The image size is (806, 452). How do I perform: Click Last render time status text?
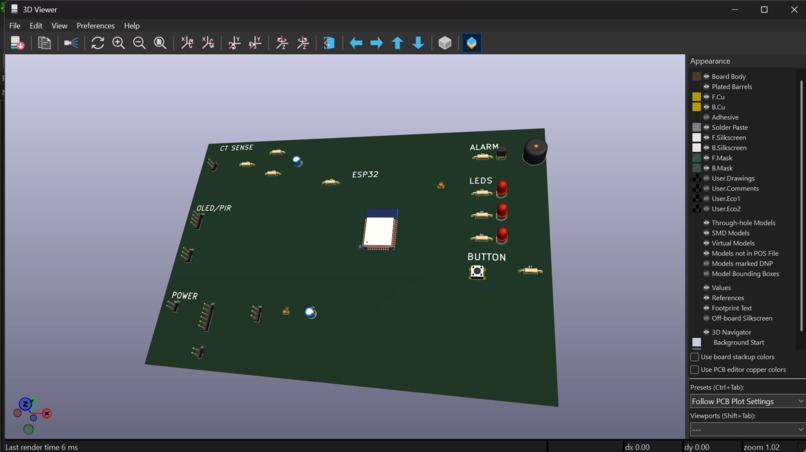[x=42, y=447]
